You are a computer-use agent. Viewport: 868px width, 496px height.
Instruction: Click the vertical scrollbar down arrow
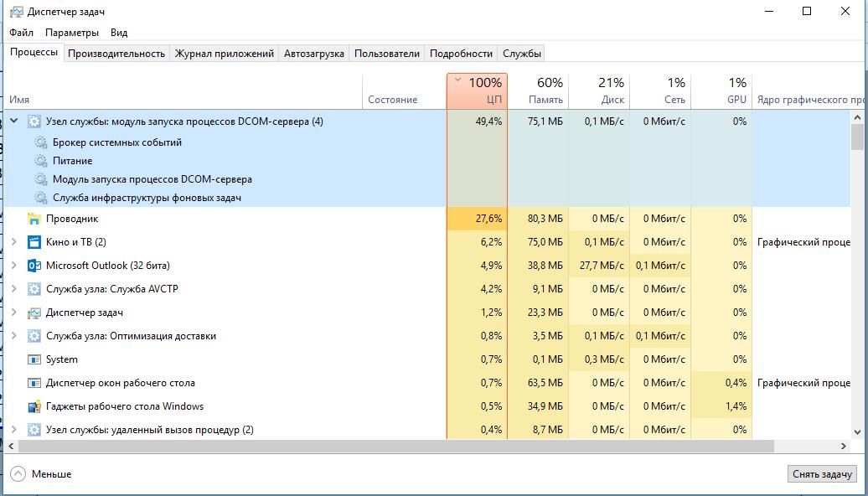[x=857, y=432]
